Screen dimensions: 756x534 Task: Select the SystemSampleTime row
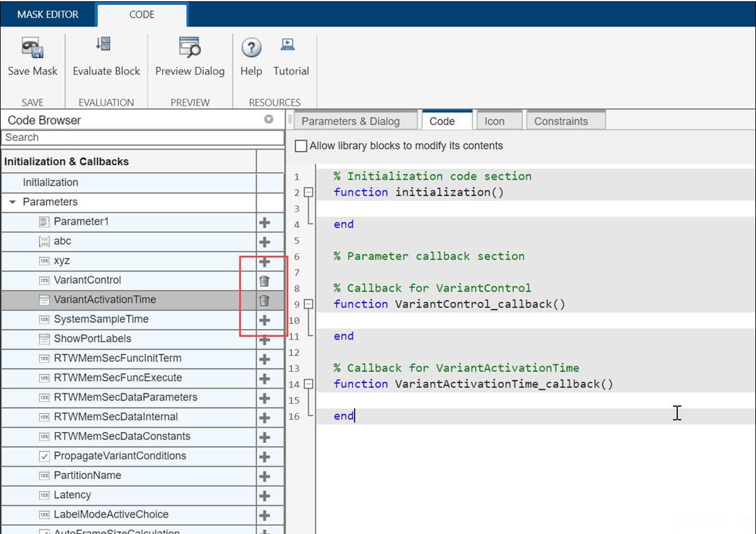(129, 319)
